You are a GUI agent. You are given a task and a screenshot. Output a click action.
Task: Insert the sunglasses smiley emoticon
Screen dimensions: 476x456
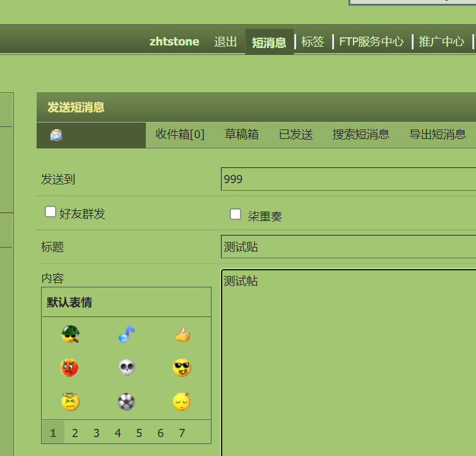(x=182, y=368)
